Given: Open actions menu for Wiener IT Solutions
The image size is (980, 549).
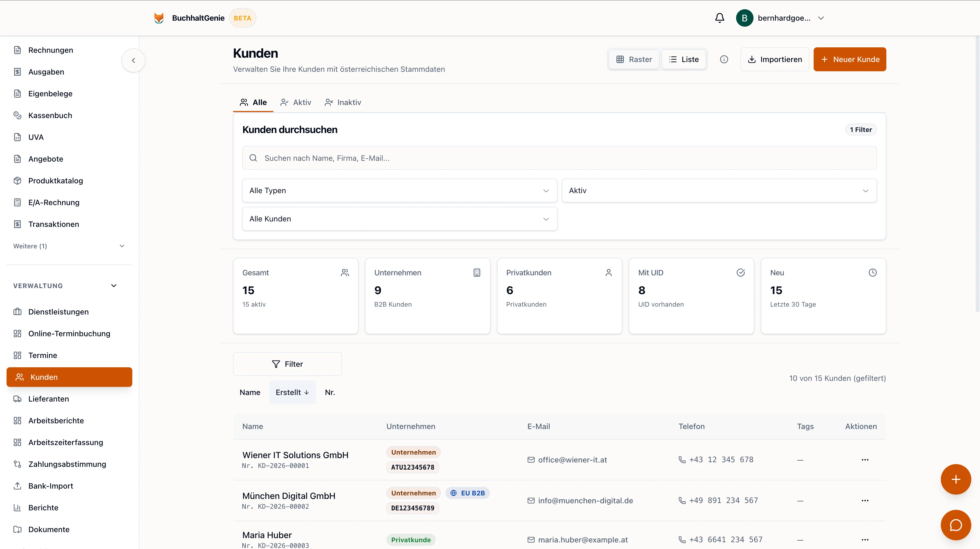Looking at the screenshot, I should coord(865,460).
